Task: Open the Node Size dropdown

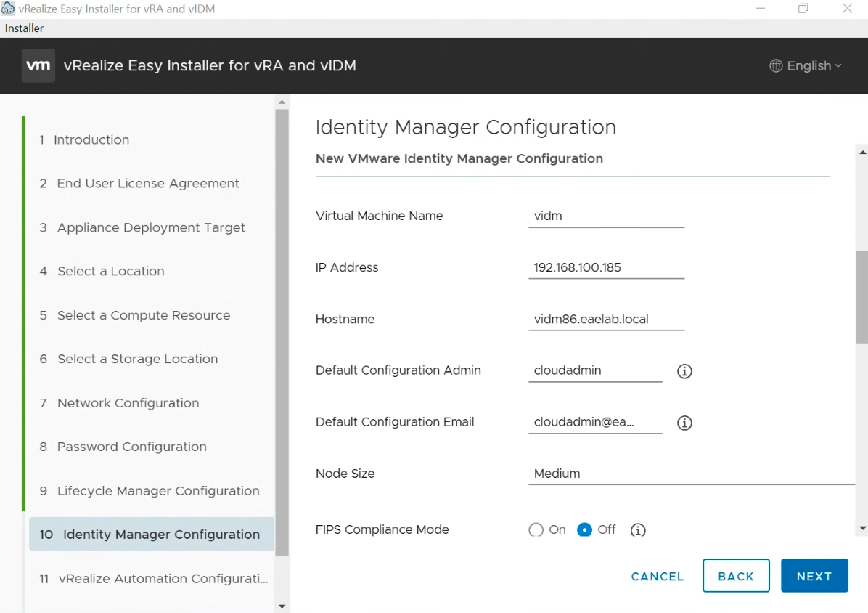Action: click(689, 474)
